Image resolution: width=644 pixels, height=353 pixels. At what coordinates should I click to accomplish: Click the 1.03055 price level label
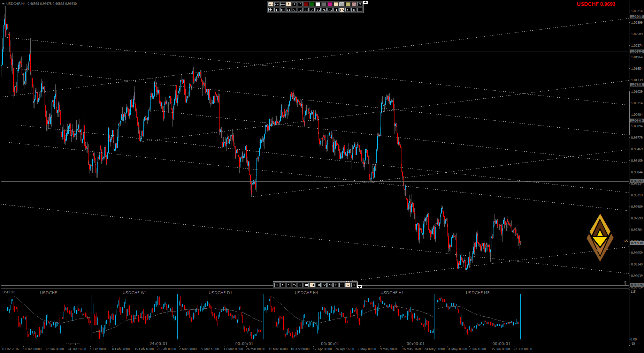pyautogui.click(x=636, y=17)
